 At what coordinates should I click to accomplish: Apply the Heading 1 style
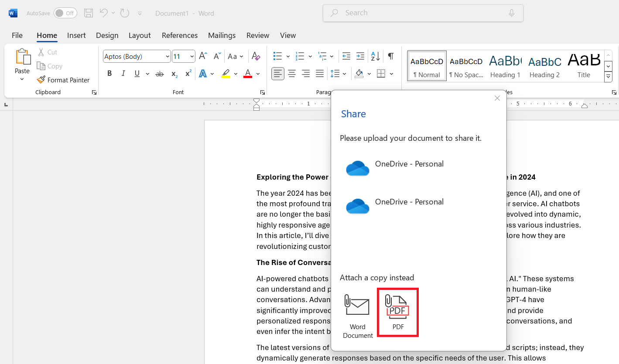point(505,66)
